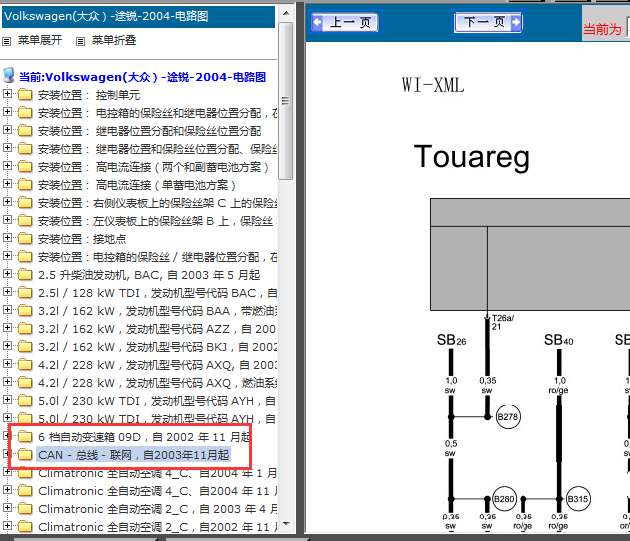Open 3.2l / 162 kW AZZ item

pos(158,329)
